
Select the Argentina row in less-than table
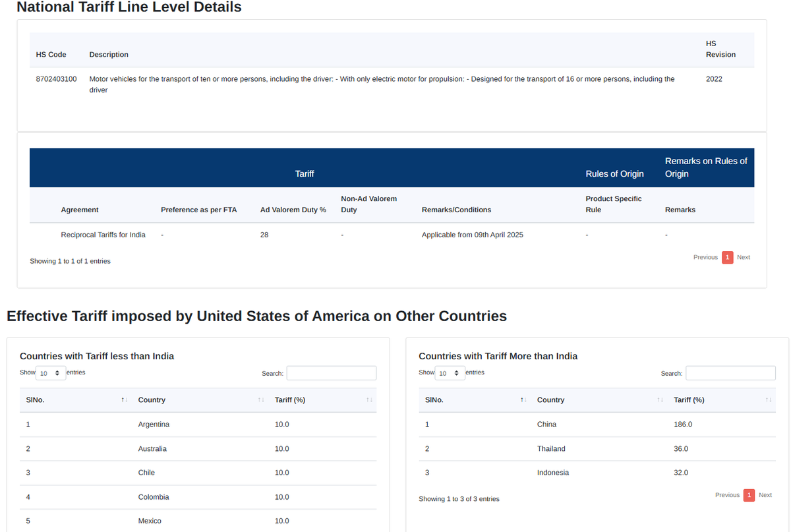click(154, 424)
